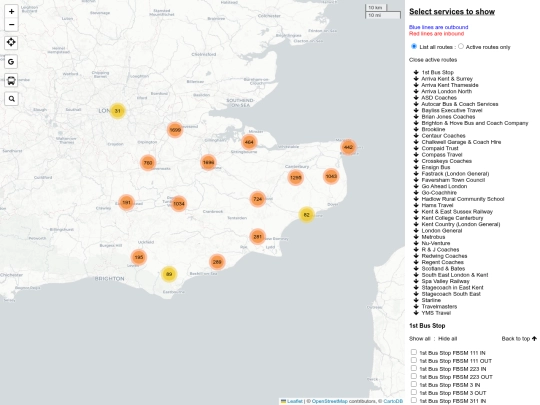Jump to Bayliss Executive Travel section
This screenshot has width=540, height=405.
(452, 110)
